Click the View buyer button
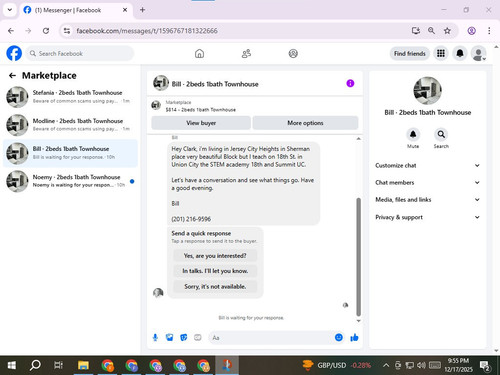This screenshot has width=500, height=375. 201,123
